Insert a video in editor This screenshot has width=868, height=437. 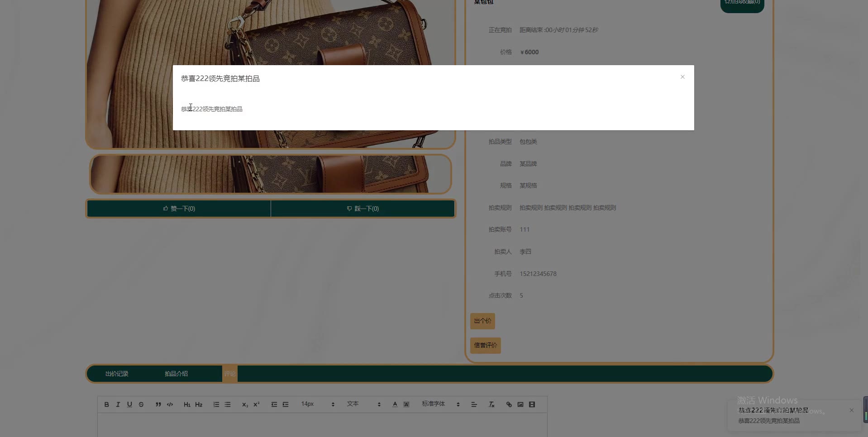532,404
